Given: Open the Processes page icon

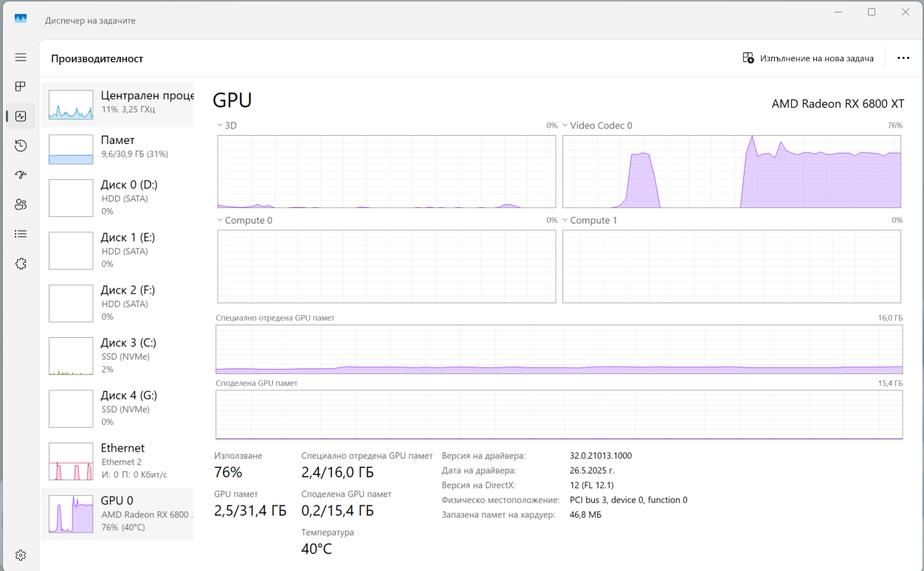Looking at the screenshot, I should tap(21, 86).
